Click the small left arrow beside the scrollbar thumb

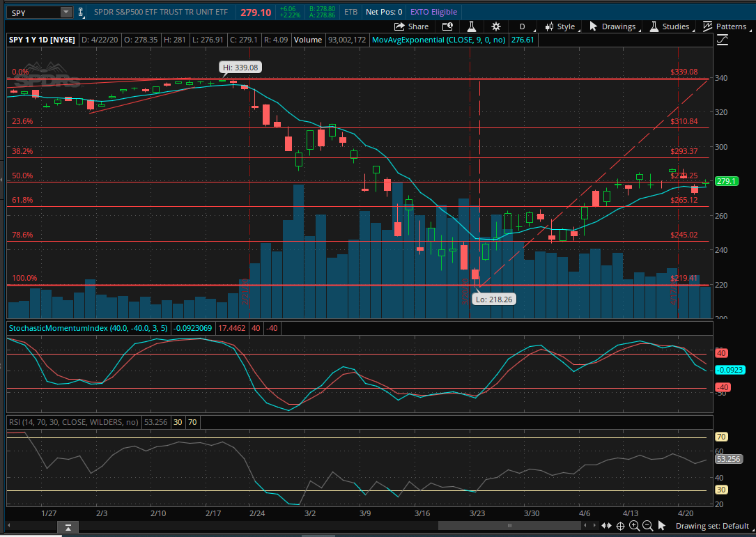(x=586, y=526)
